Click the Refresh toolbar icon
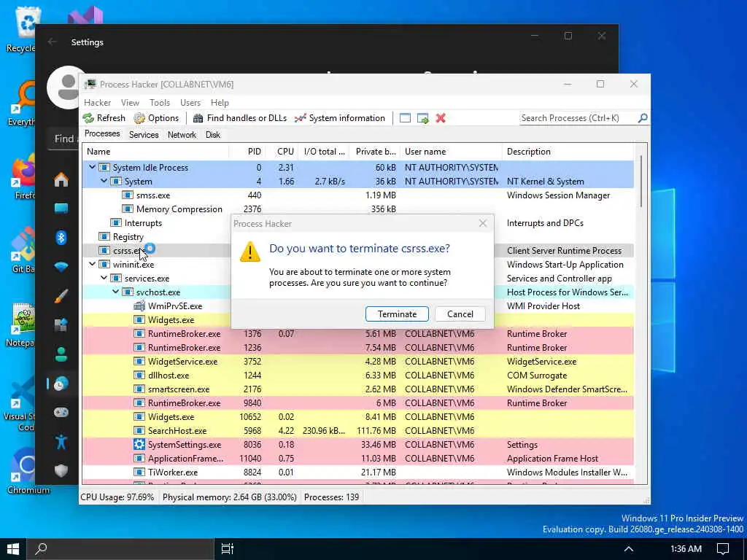The image size is (747, 560). point(88,118)
